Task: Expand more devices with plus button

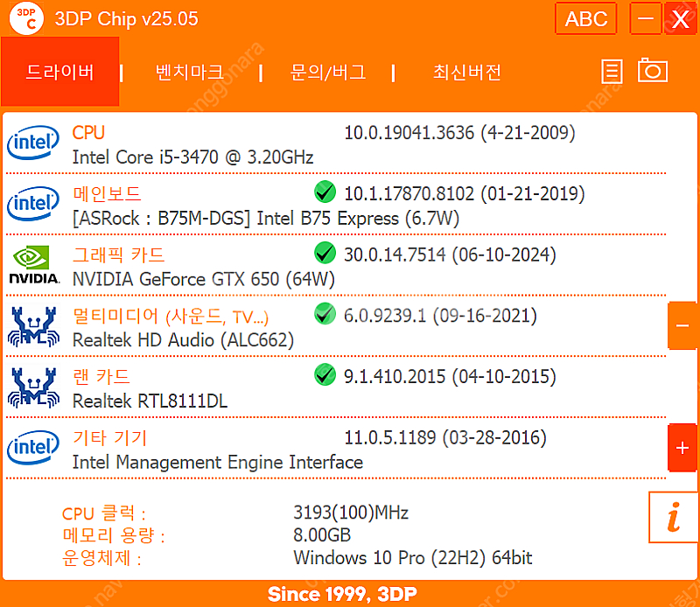Action: point(682,448)
